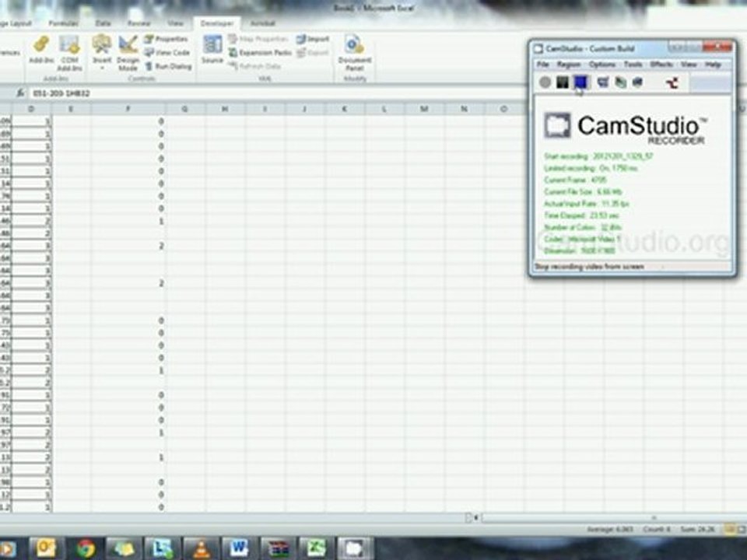
Task: Click Import in the XML group
Action: pos(313,39)
